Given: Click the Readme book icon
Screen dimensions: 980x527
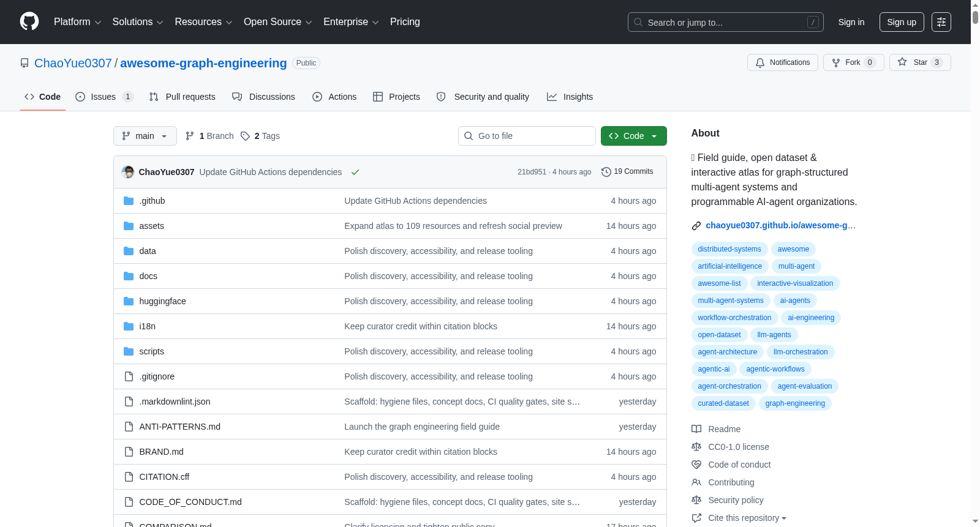Looking at the screenshot, I should click(x=696, y=429).
